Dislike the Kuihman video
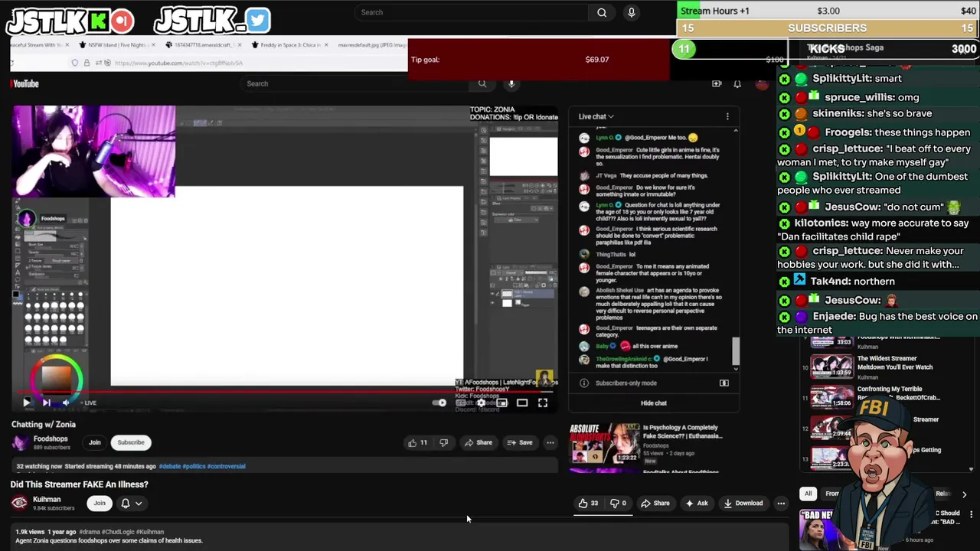 pyautogui.click(x=618, y=503)
